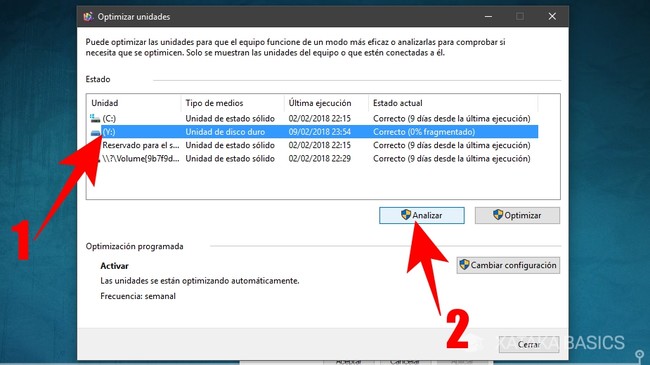This screenshot has width=650, height=365.
Task: Click 'Correcto (0% fragmentado)' status cell
Action: (x=424, y=132)
